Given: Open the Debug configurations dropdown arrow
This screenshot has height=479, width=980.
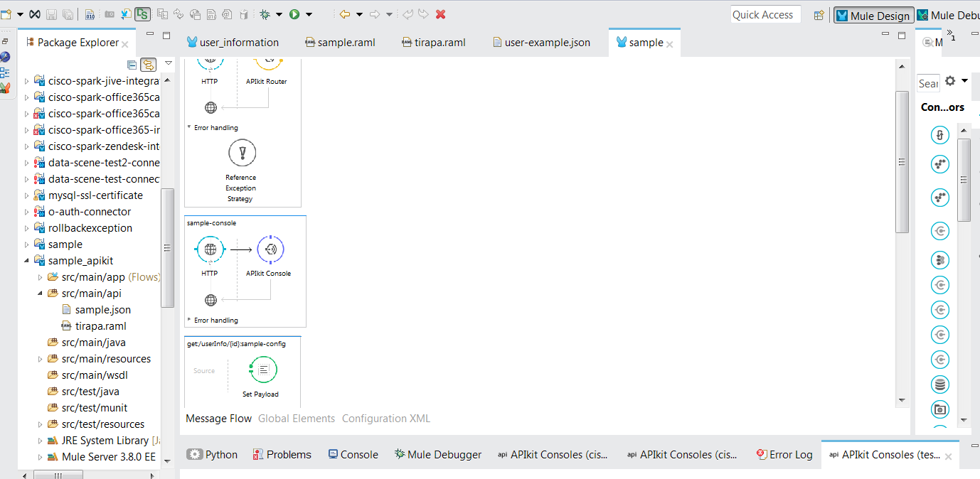Looking at the screenshot, I should [279, 14].
